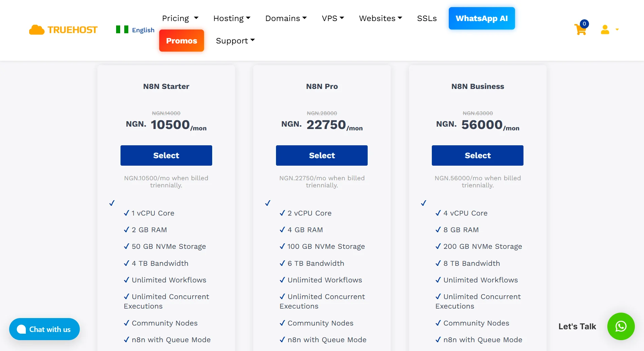This screenshot has width=644, height=351.
Task: Click '6 TB Bandwidth' feature
Action: coord(316,263)
